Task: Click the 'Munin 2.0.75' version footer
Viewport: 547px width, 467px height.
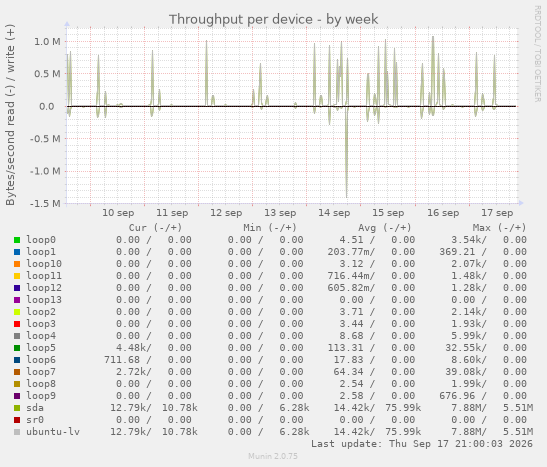Action: point(273,456)
